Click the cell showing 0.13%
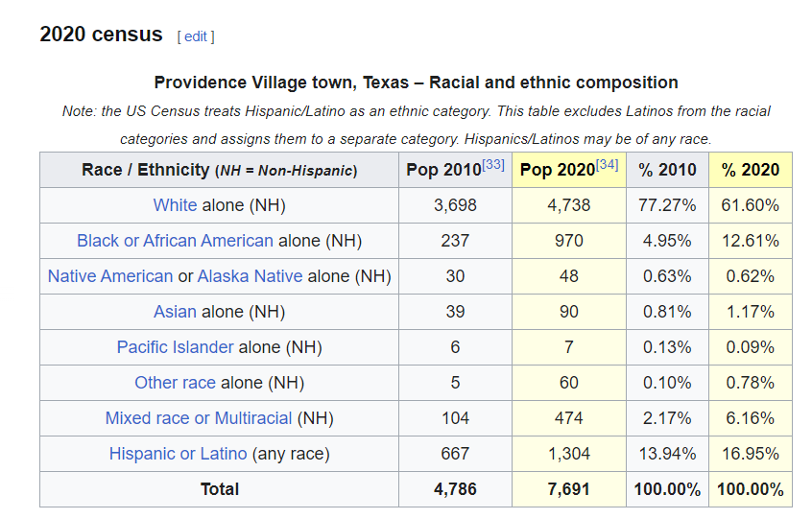 pos(667,346)
